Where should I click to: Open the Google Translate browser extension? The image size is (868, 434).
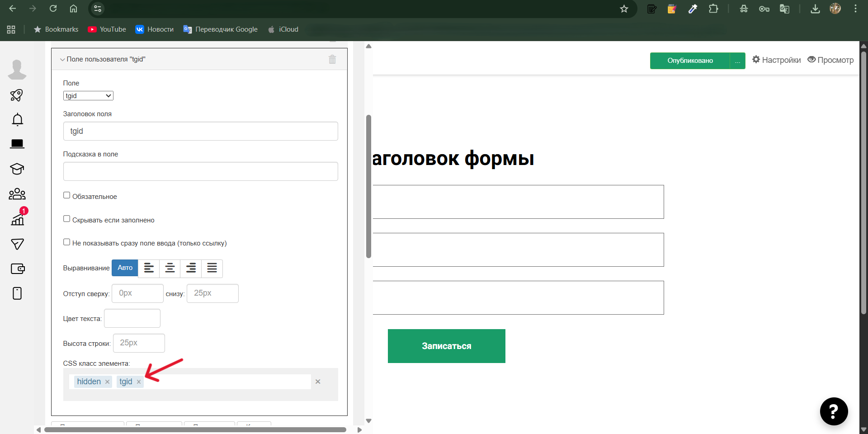[x=784, y=9]
